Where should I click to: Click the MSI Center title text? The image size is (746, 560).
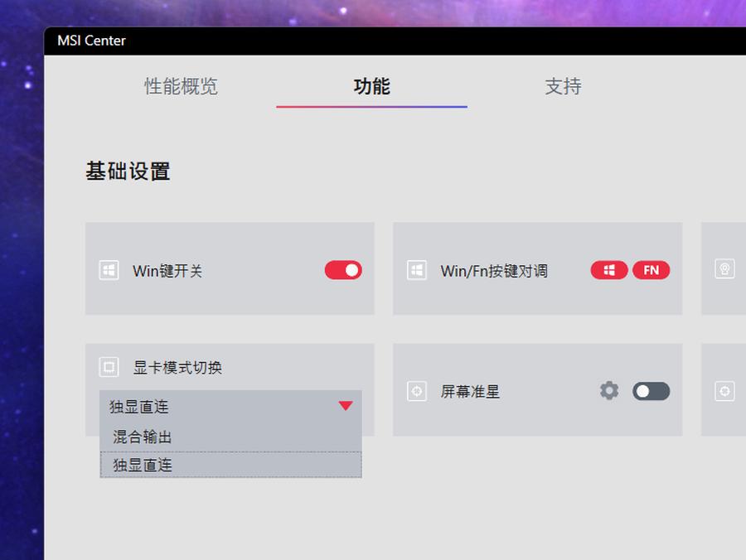(x=91, y=41)
